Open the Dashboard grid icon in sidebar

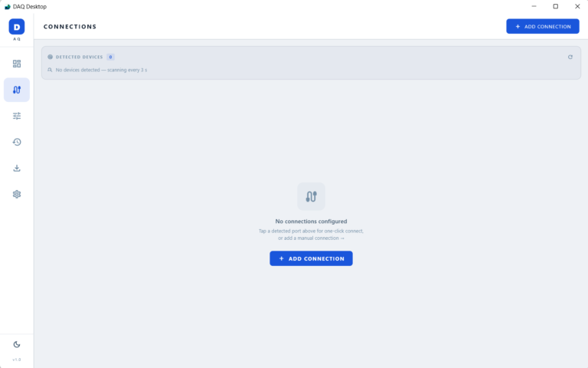(x=17, y=64)
